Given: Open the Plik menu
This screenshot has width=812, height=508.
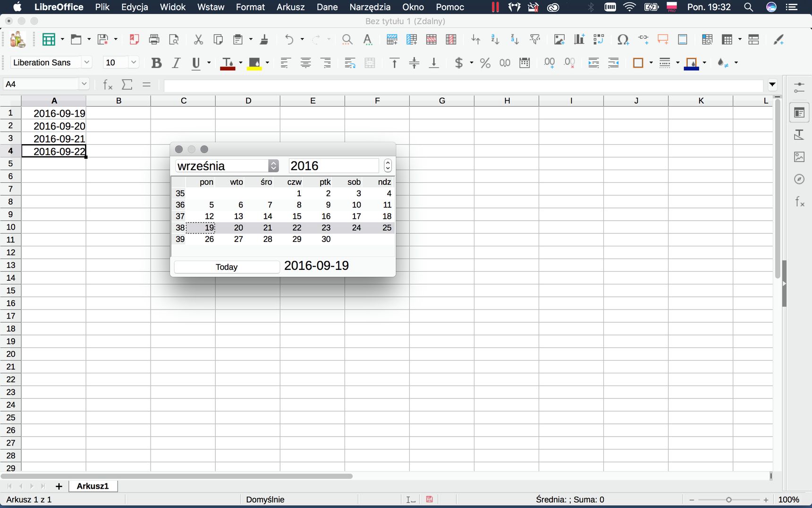Looking at the screenshot, I should pos(102,7).
